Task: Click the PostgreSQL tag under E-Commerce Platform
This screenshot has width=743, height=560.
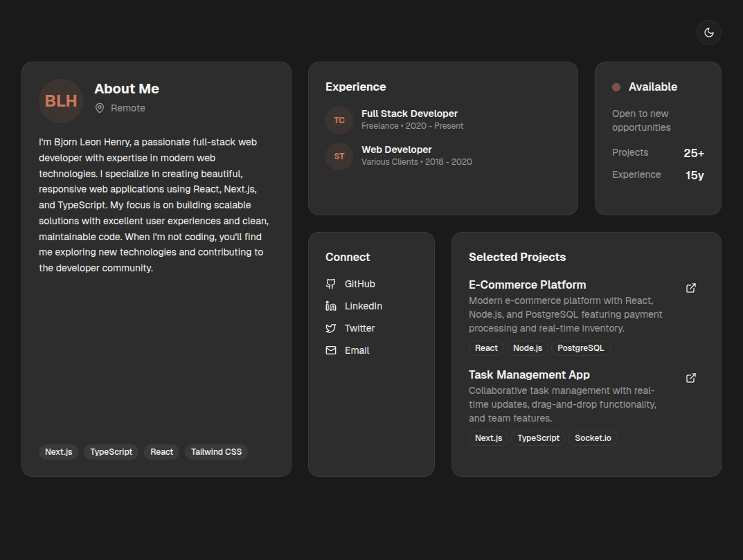Action: tap(580, 348)
